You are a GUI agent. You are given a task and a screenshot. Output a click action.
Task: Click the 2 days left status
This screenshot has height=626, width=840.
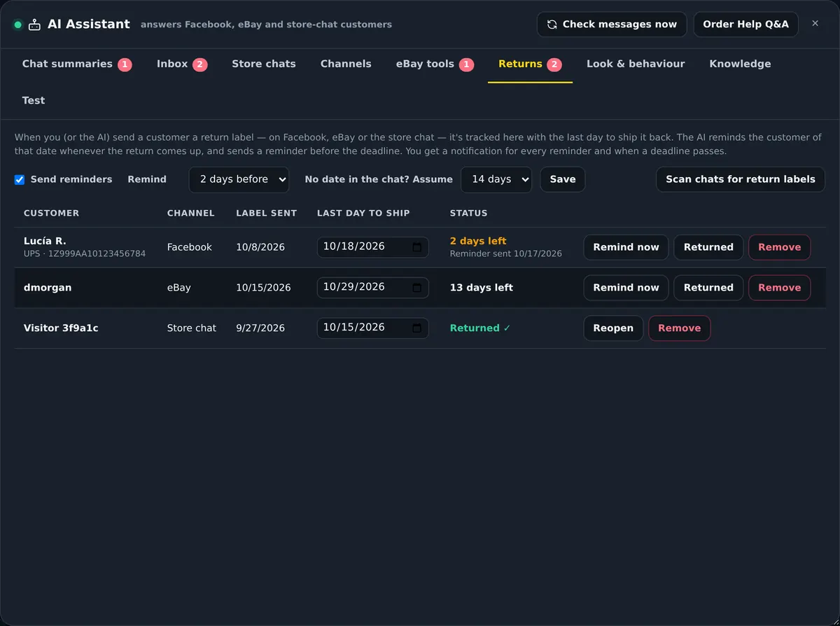478,241
